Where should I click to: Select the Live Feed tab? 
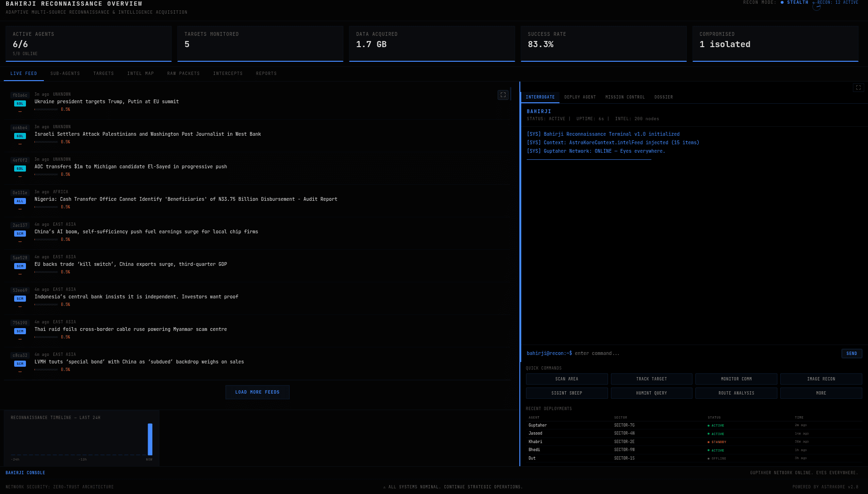24,74
